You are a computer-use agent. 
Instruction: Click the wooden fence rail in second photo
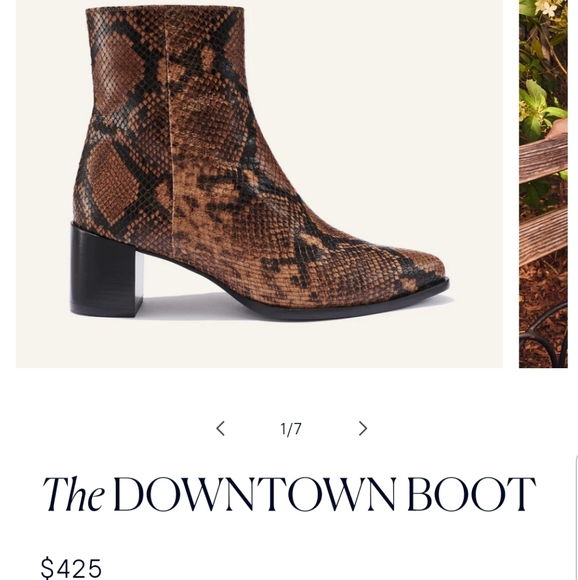click(x=543, y=159)
